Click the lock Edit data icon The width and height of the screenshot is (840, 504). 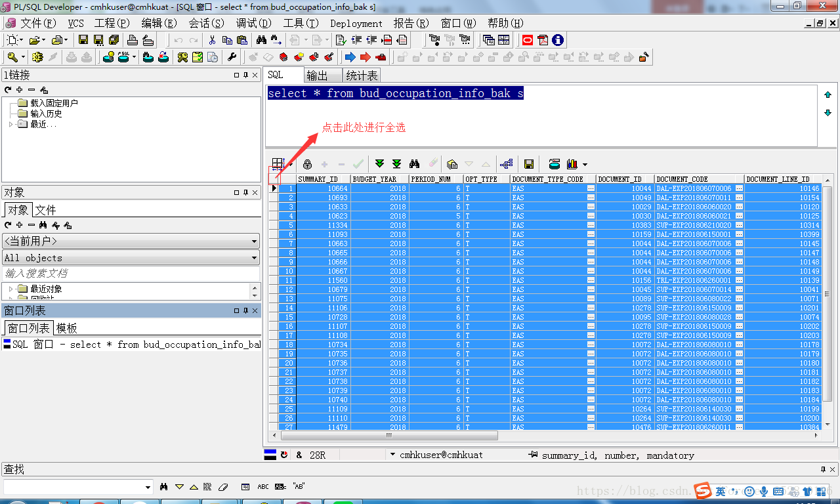(307, 164)
